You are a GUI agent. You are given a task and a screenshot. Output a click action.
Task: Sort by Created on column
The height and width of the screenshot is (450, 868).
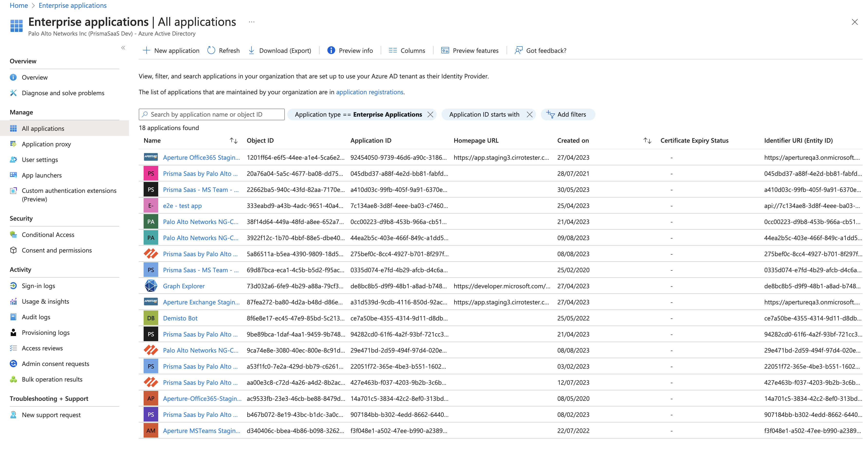tap(647, 141)
